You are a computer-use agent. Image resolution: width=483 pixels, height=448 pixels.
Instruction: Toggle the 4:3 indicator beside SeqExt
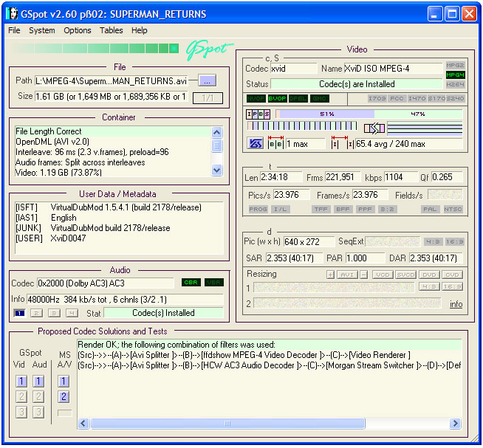tap(433, 242)
